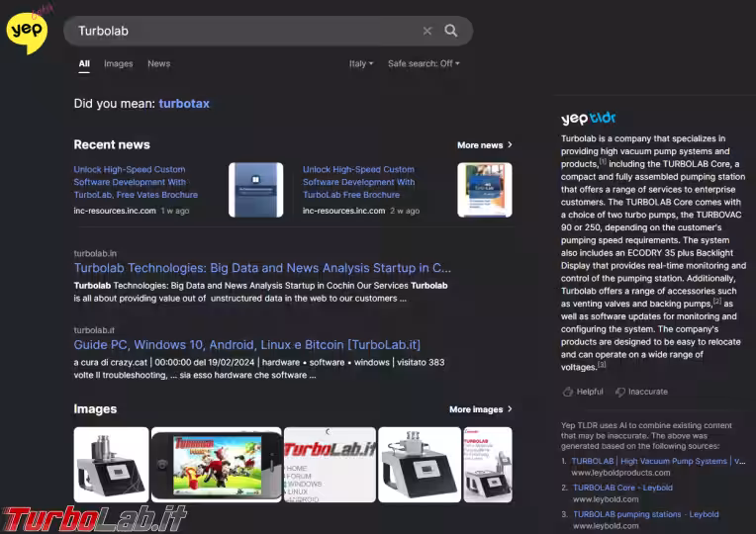The width and height of the screenshot is (756, 534).
Task: Select the cartoon game image thumbnail
Action: click(x=216, y=464)
